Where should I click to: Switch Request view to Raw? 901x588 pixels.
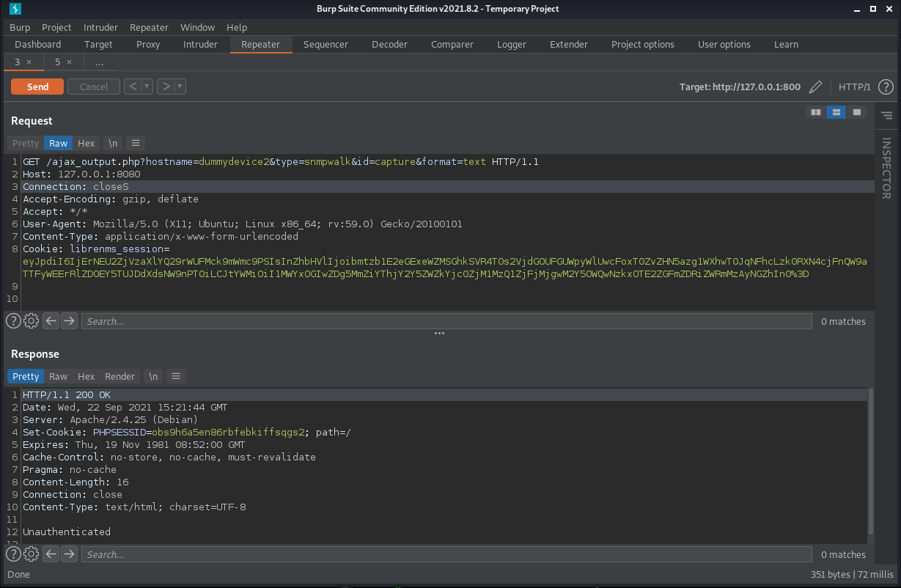(x=59, y=143)
